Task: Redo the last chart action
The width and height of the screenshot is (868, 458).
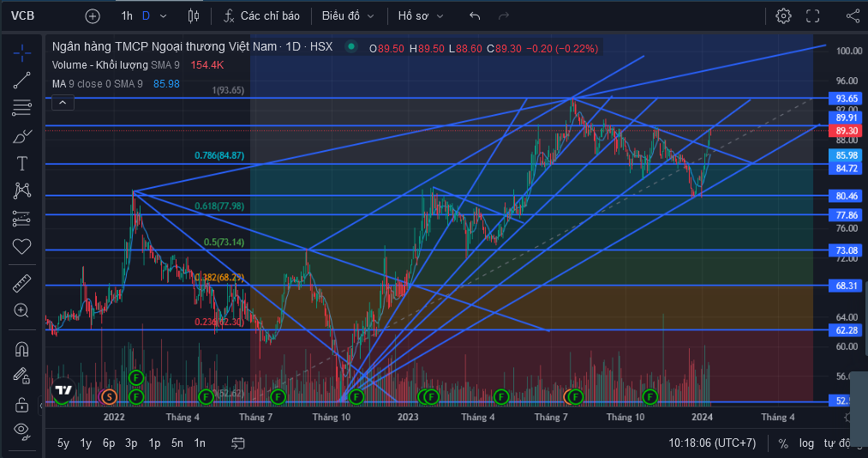Action: pos(504,16)
